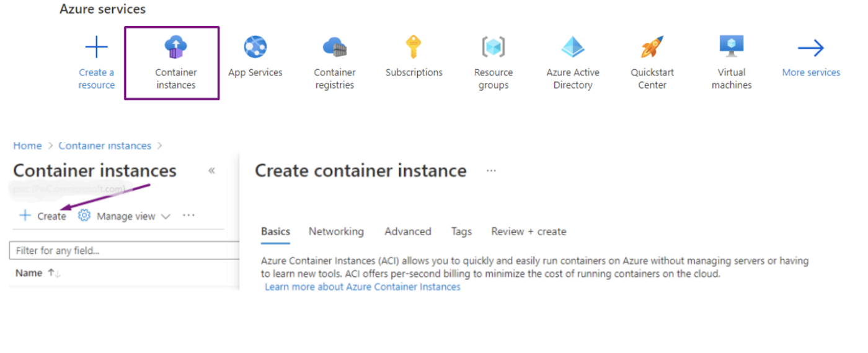Click the More services link text

[811, 72]
